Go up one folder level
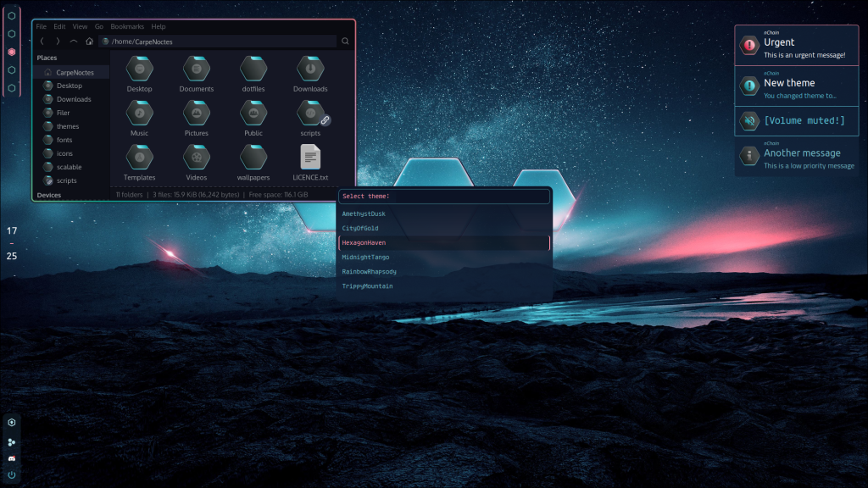 pyautogui.click(x=73, y=41)
